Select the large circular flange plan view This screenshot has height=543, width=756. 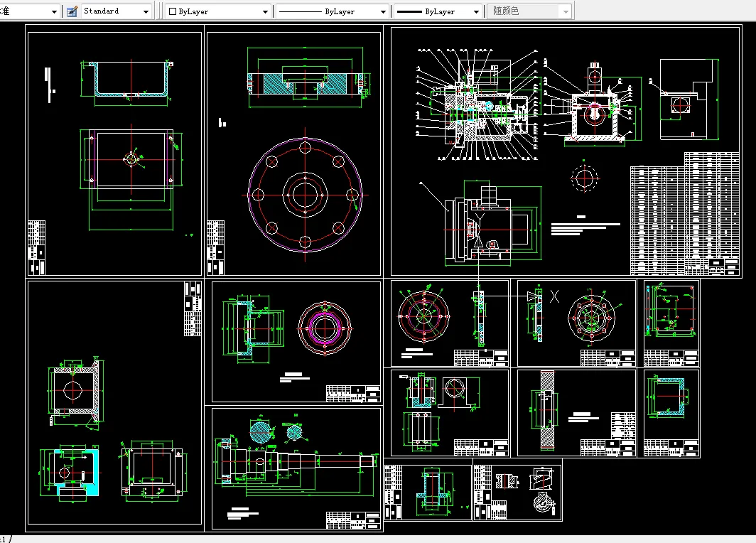click(306, 195)
